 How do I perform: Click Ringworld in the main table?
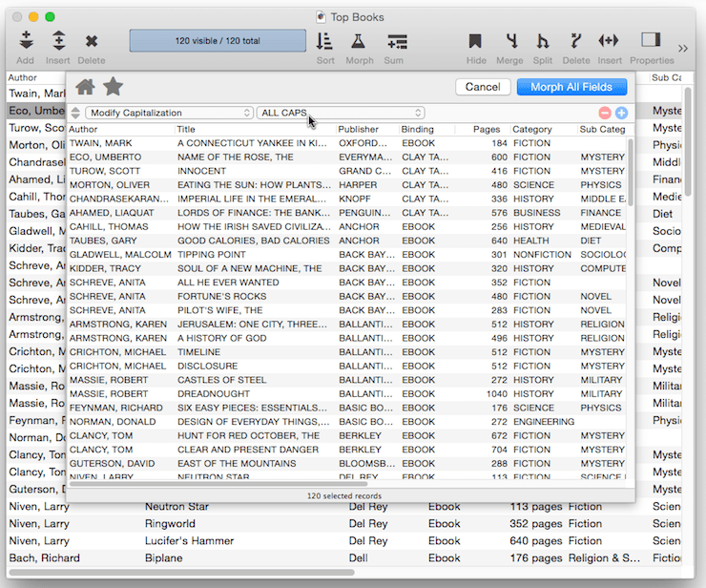coord(170,523)
